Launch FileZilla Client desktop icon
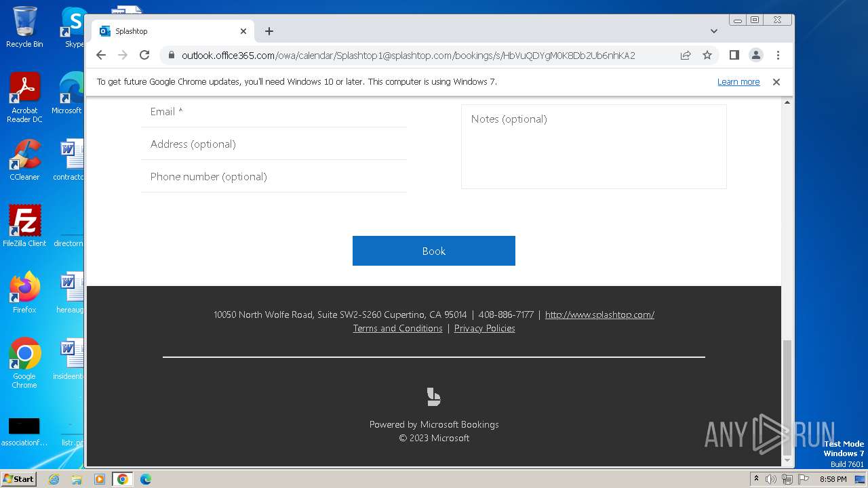868x488 pixels. 24,226
